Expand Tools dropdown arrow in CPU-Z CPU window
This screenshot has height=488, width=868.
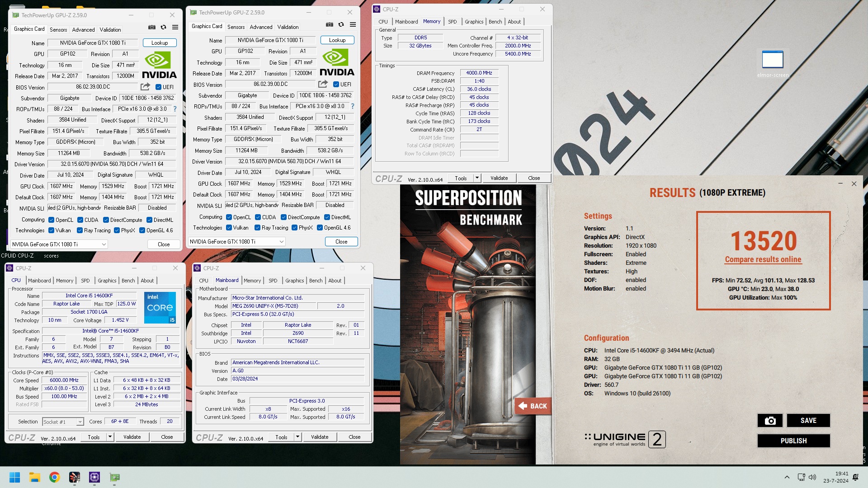coord(109,437)
